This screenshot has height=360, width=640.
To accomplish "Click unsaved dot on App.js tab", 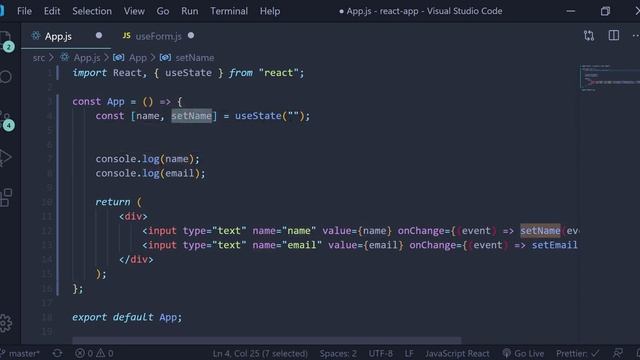I will (x=99, y=36).
